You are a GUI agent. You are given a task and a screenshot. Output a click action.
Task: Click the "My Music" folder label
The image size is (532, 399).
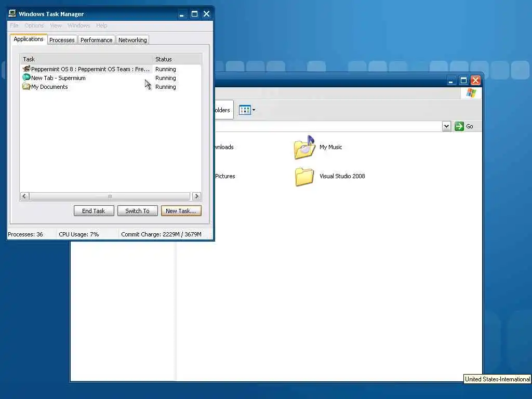(331, 147)
